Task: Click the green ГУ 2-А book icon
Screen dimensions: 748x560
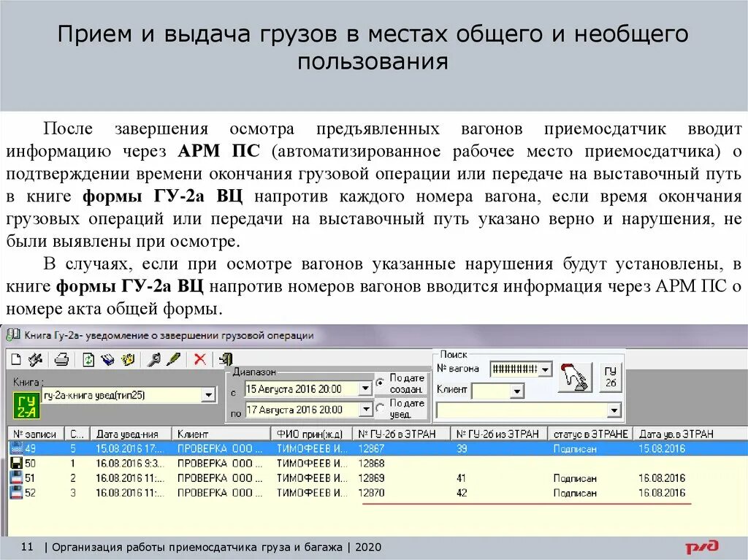Action: click(x=26, y=407)
